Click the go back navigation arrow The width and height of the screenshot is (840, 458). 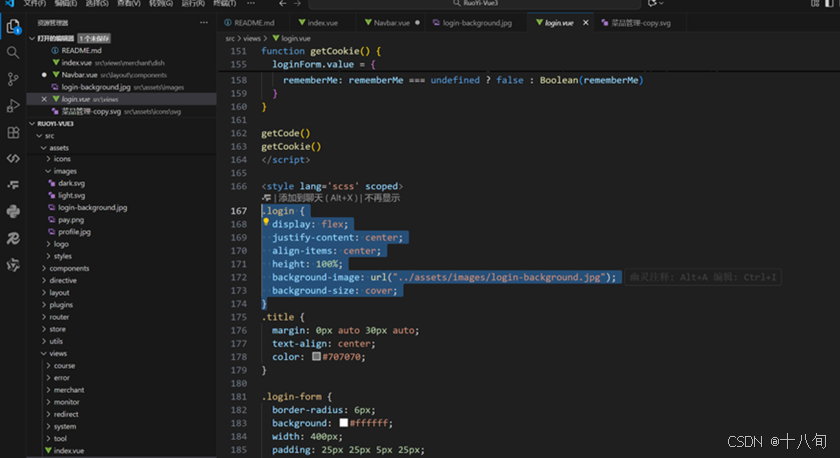pos(282,3)
